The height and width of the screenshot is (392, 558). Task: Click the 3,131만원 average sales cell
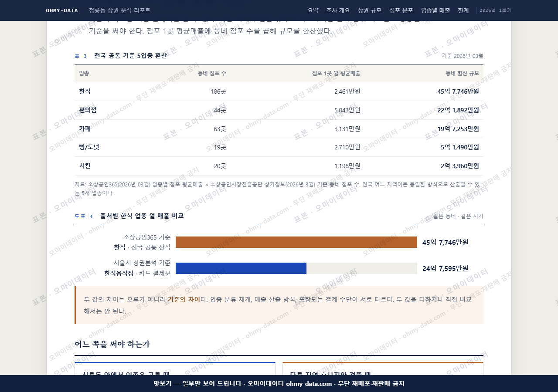point(347,129)
